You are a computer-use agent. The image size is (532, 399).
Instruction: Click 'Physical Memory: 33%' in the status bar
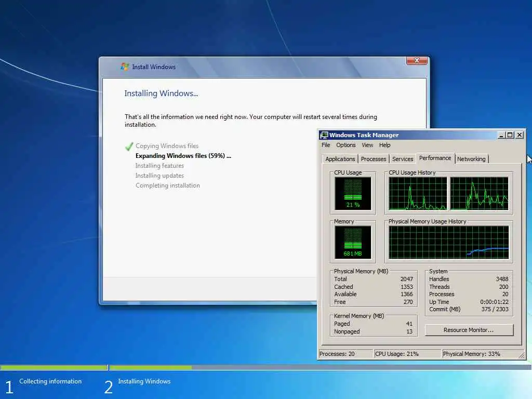click(471, 354)
